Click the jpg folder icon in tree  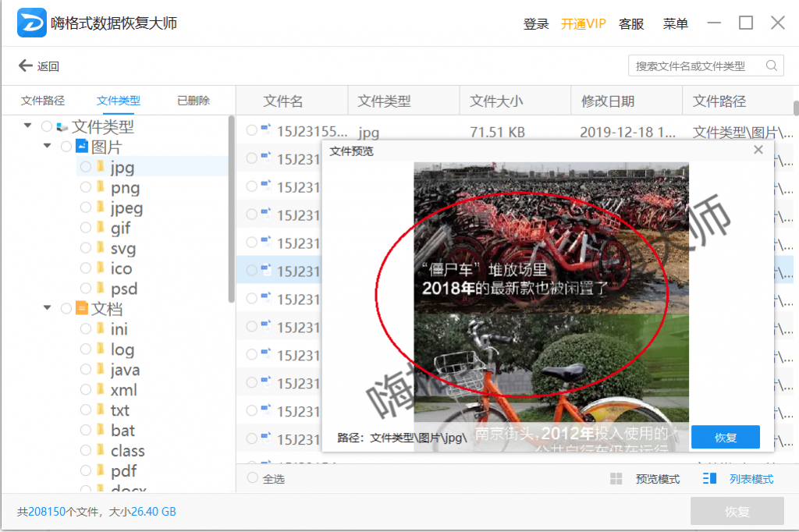101,167
